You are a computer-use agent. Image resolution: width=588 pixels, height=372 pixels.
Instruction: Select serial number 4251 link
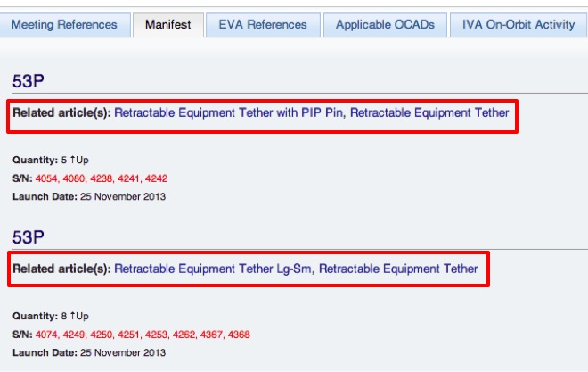128,335
